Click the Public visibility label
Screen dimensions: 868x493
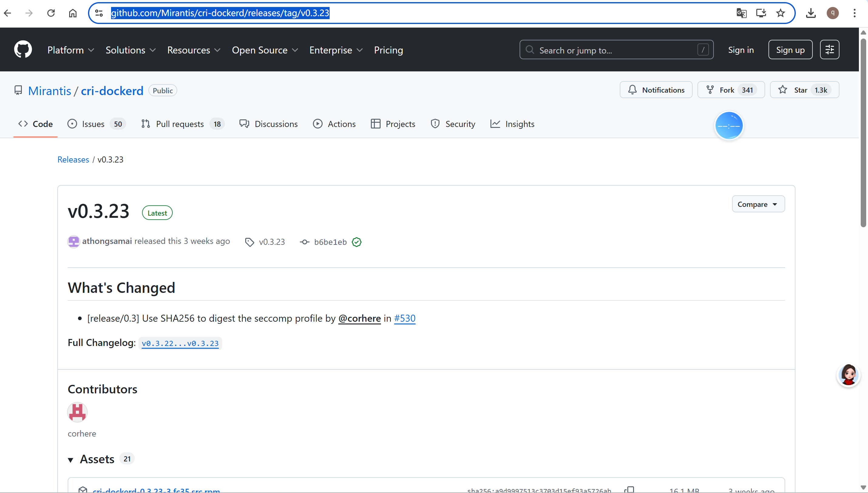pyautogui.click(x=163, y=91)
